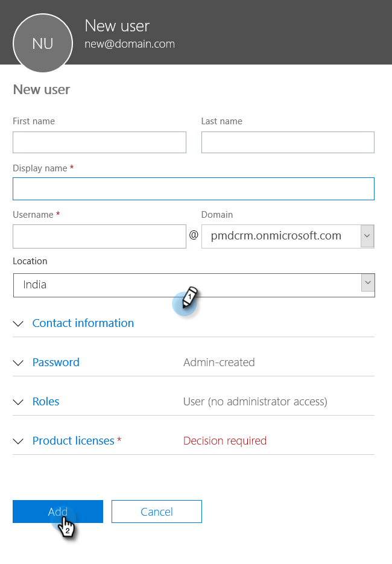Click into the Username field
This screenshot has width=392, height=564.
point(100,236)
